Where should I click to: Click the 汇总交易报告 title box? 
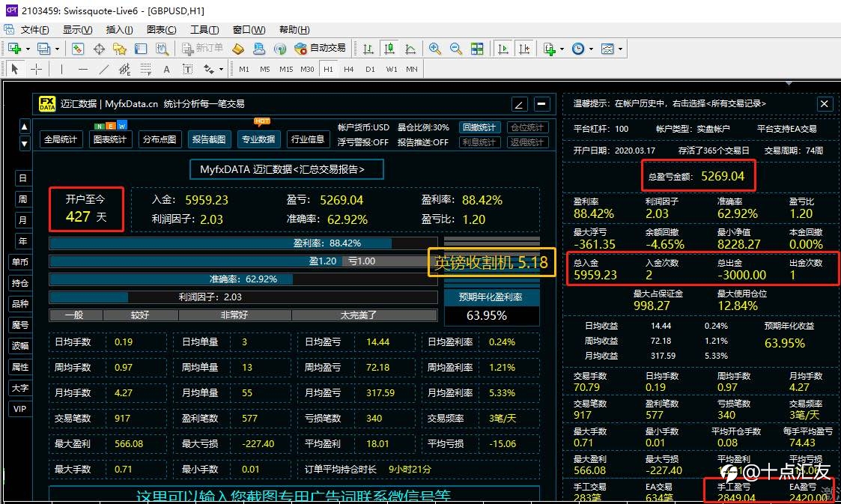tap(286, 169)
